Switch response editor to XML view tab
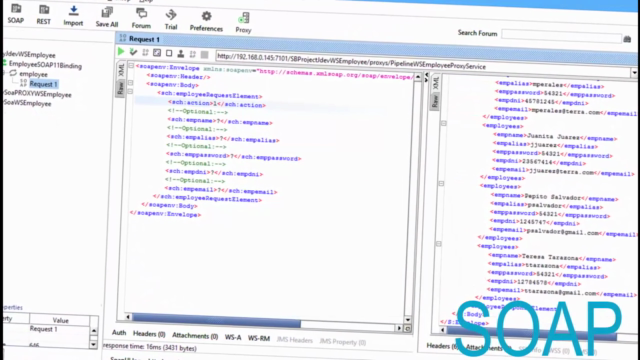The width and height of the screenshot is (640, 360). coord(436,82)
